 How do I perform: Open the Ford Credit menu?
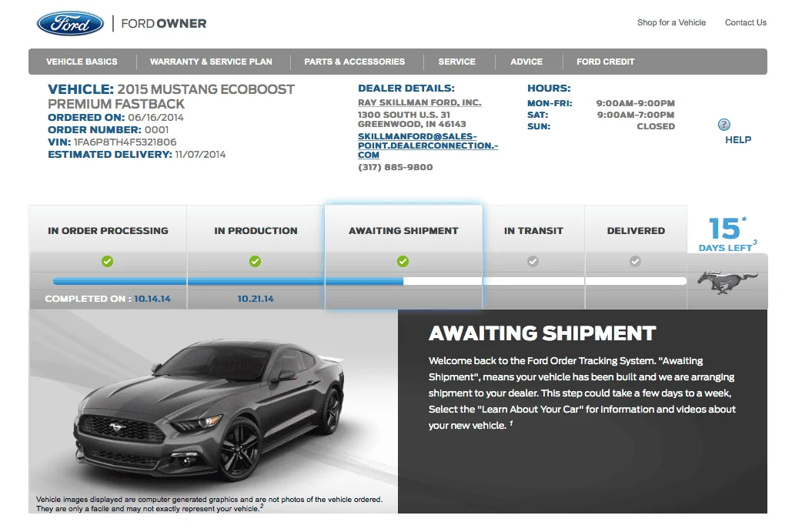click(606, 62)
